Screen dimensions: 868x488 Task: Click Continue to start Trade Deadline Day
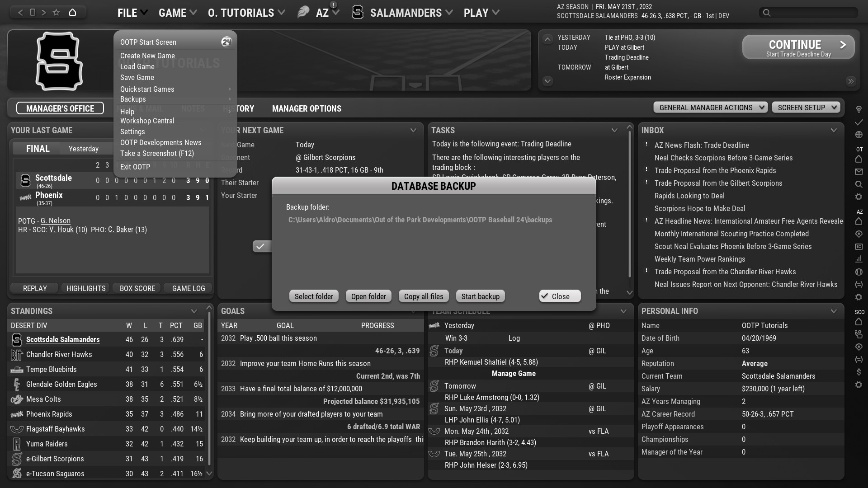(x=798, y=47)
